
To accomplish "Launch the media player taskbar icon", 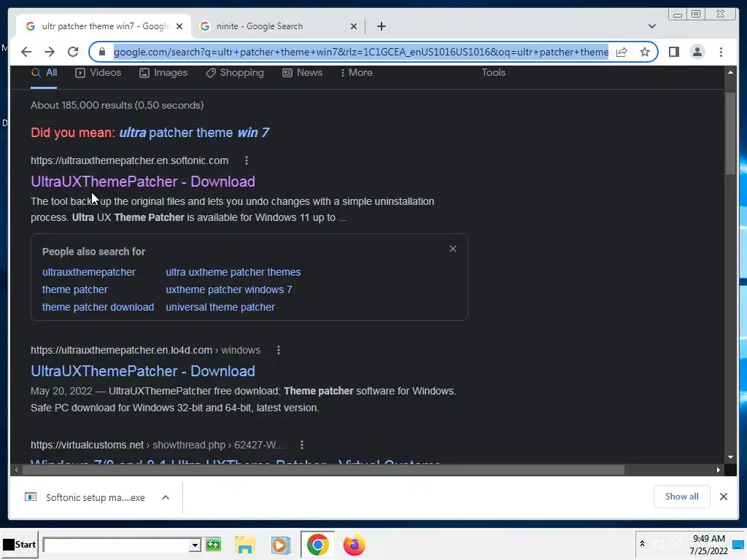I will click(281, 545).
